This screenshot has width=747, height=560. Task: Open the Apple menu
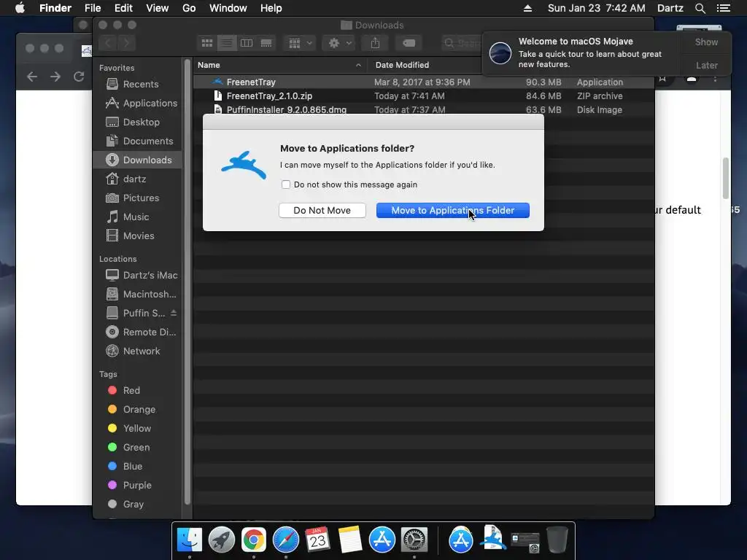click(x=20, y=8)
